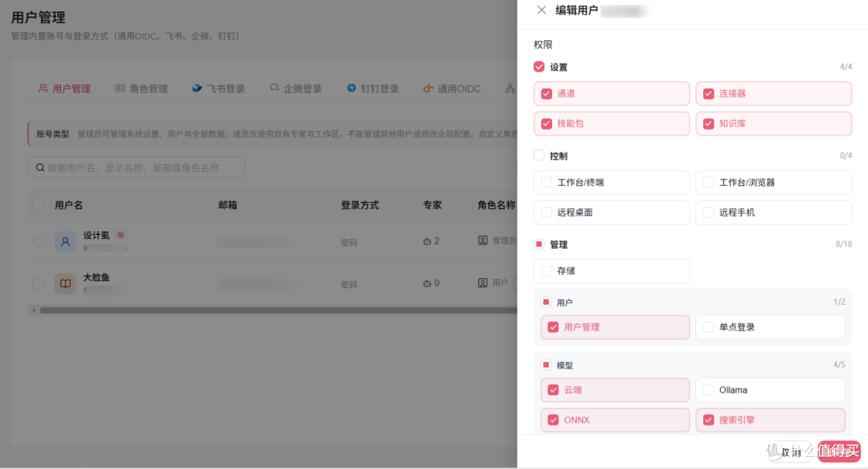The width and height of the screenshot is (868, 469).
Task: Tick the select-all checkbox in table header
Action: coord(39,204)
